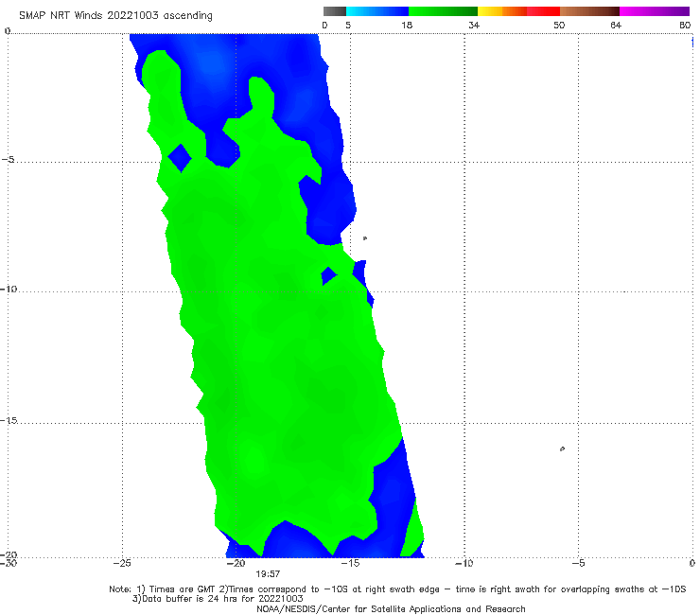Click the color scale label '34'
Image resolution: width=700 pixels, height=615 pixels.
(x=474, y=25)
